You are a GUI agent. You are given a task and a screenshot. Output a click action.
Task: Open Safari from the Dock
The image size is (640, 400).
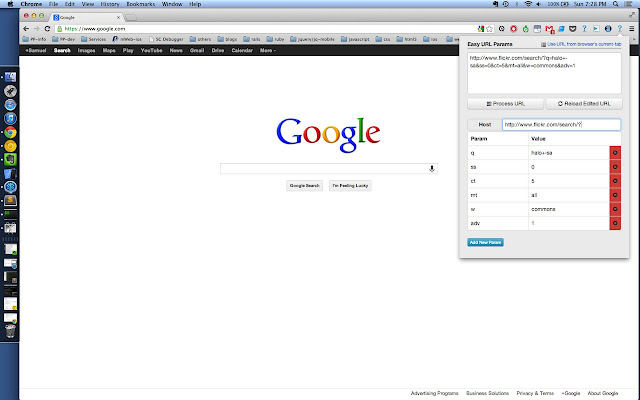pyautogui.click(x=10, y=104)
